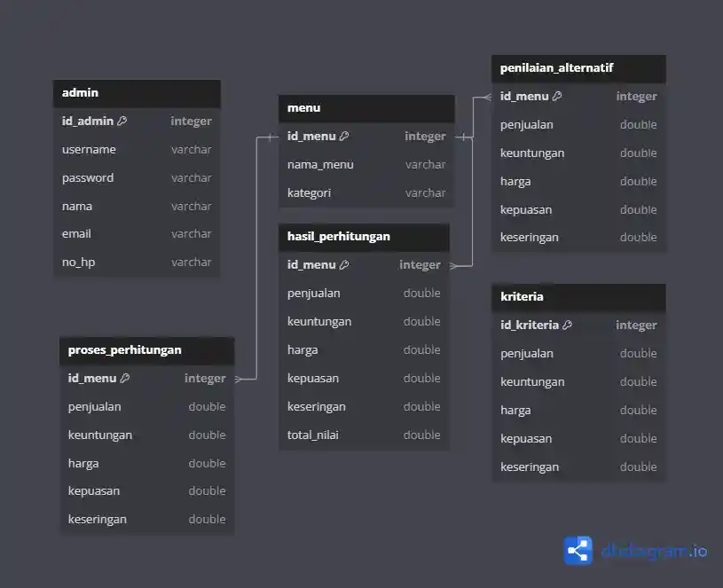The width and height of the screenshot is (723, 588).
Task: Click the username field in the admin table
Action: click(137, 150)
